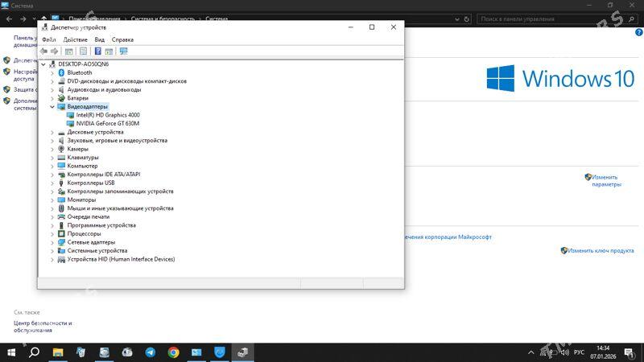Open the Действие menu
644x362 pixels.
tap(75, 39)
